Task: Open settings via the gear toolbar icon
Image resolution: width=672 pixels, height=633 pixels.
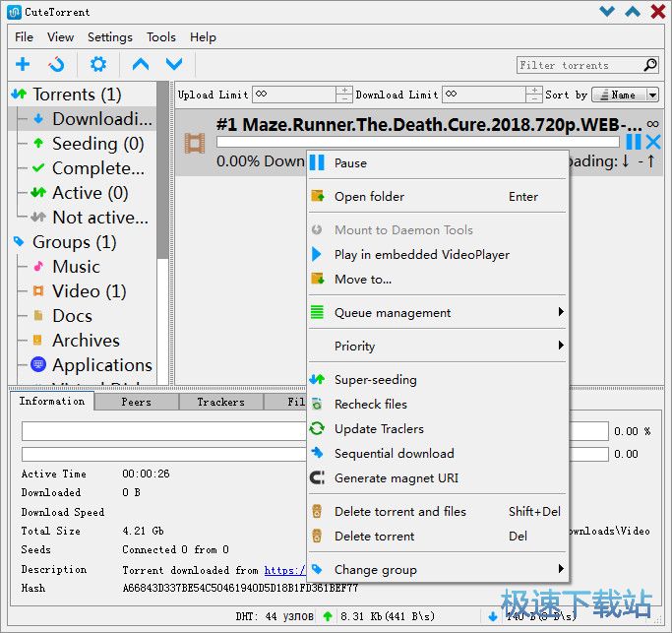Action: (98, 65)
